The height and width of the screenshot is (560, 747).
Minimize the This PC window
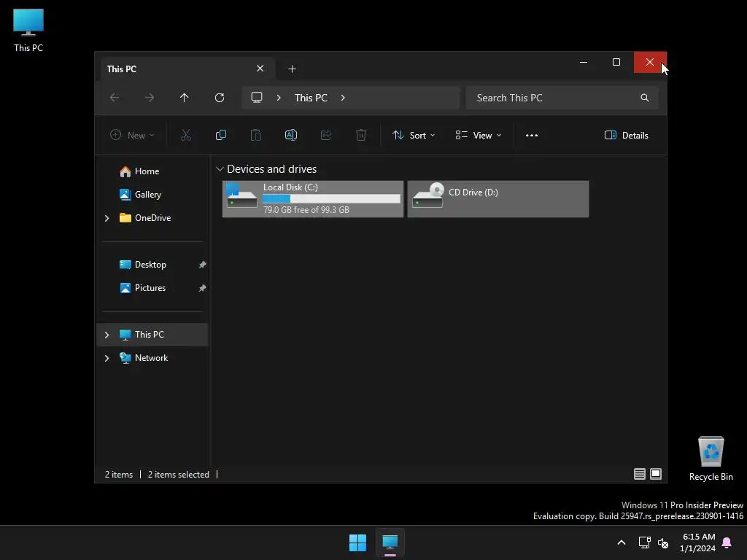point(584,63)
